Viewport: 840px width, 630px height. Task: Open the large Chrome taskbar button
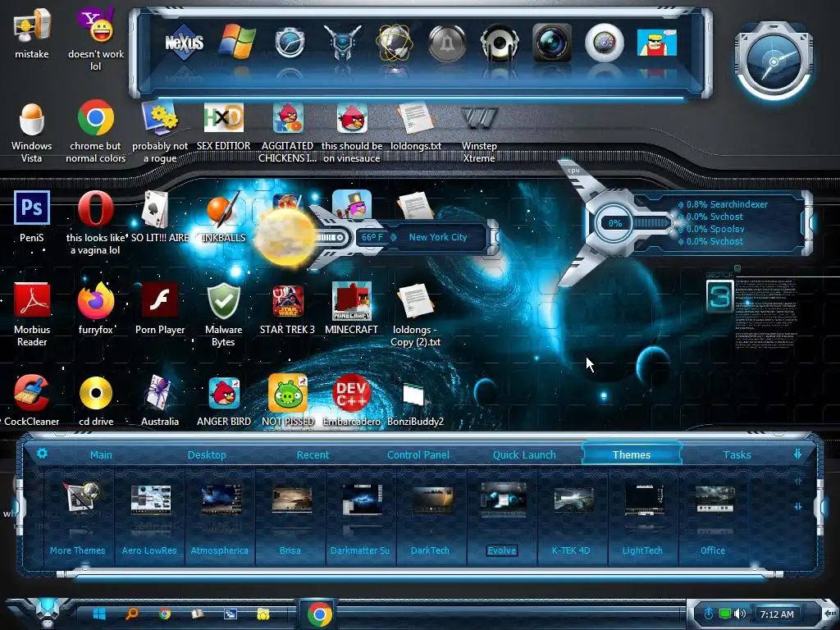pos(319,614)
